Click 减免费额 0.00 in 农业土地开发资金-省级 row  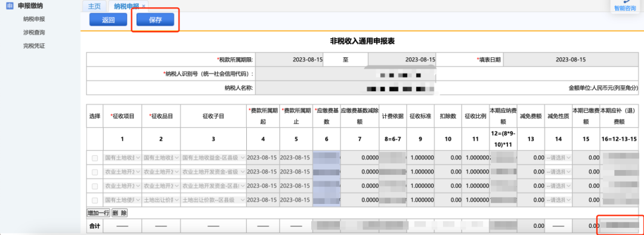pos(531,172)
